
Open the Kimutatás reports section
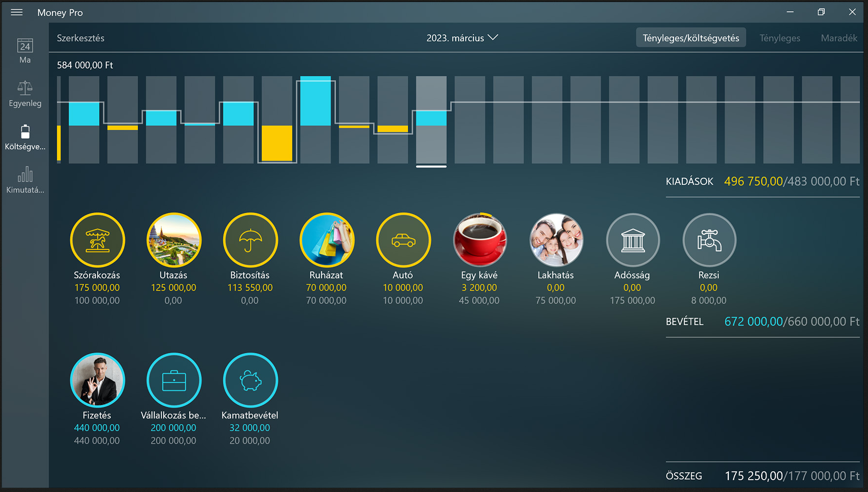[x=25, y=180]
